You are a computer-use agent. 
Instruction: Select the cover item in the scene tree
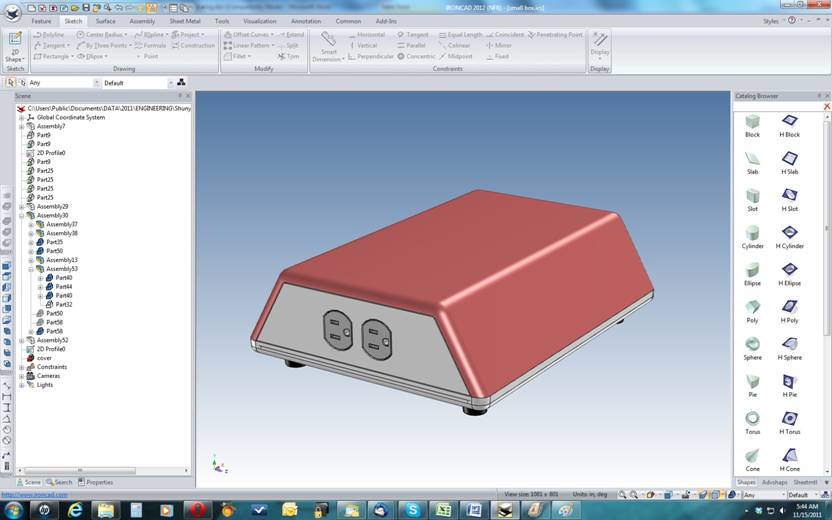tap(44, 358)
